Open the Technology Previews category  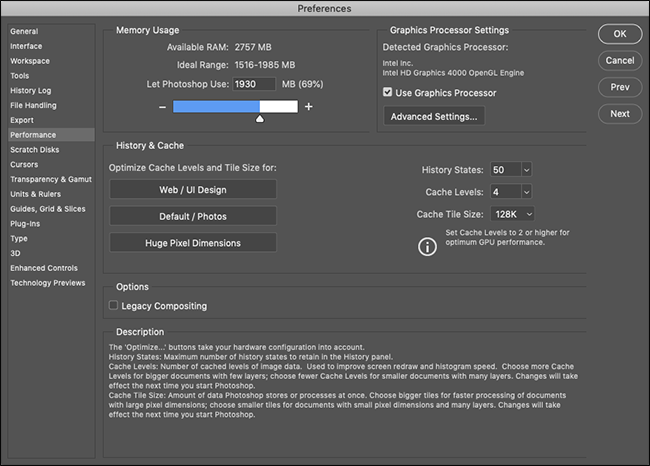coord(50,283)
